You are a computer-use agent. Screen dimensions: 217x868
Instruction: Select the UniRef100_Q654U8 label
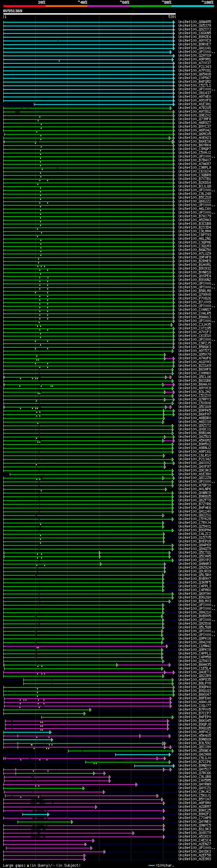[x=195, y=74]
